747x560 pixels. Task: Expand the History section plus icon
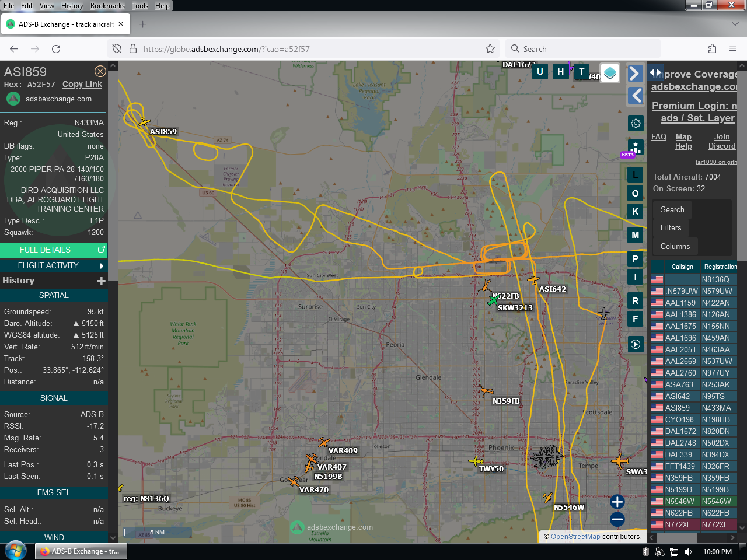point(101,281)
